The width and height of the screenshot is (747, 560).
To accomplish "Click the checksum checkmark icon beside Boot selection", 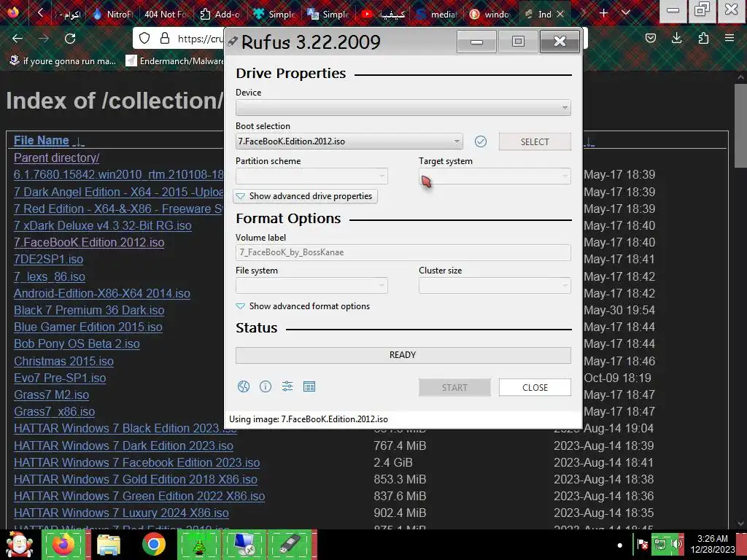I will coord(481,141).
